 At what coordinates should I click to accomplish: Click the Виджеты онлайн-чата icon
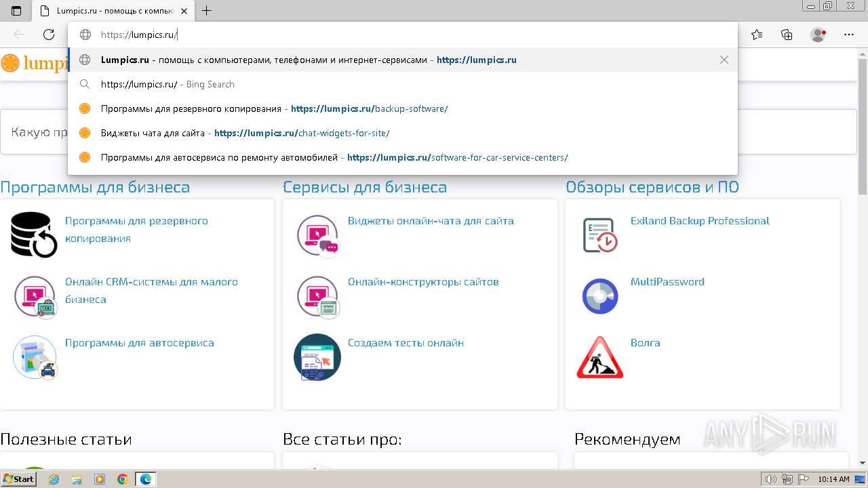coord(317,235)
